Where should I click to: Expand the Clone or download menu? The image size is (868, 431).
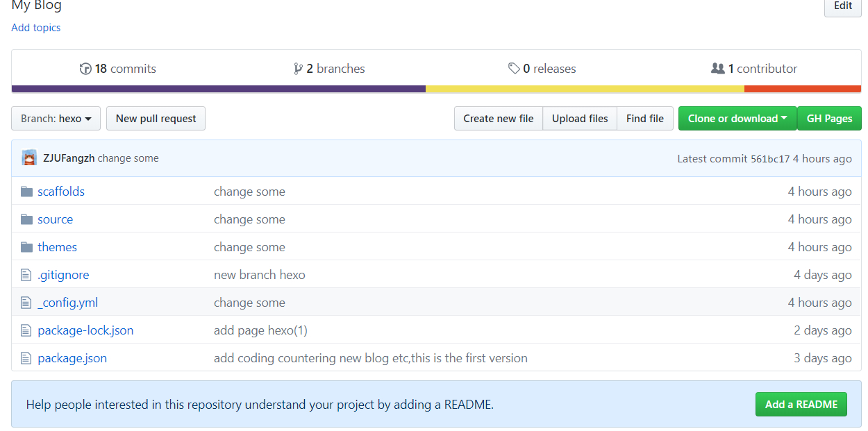pyautogui.click(x=737, y=119)
